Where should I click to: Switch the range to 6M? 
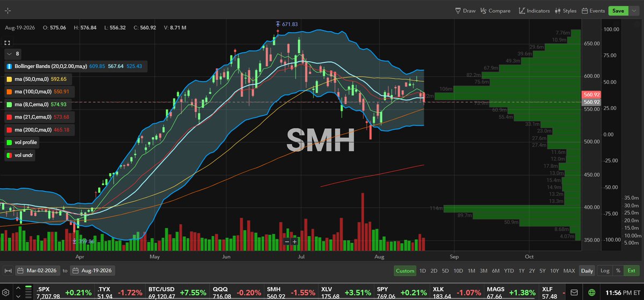pos(496,271)
